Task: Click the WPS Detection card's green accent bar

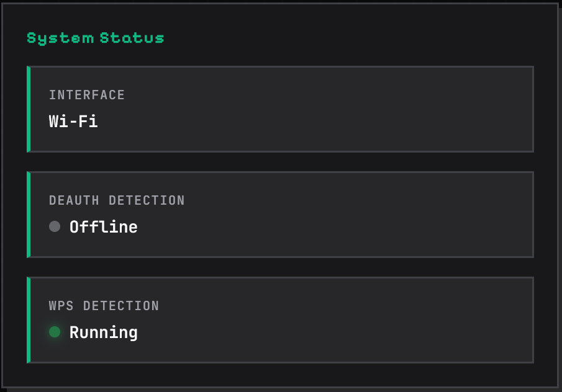Action: pos(29,320)
